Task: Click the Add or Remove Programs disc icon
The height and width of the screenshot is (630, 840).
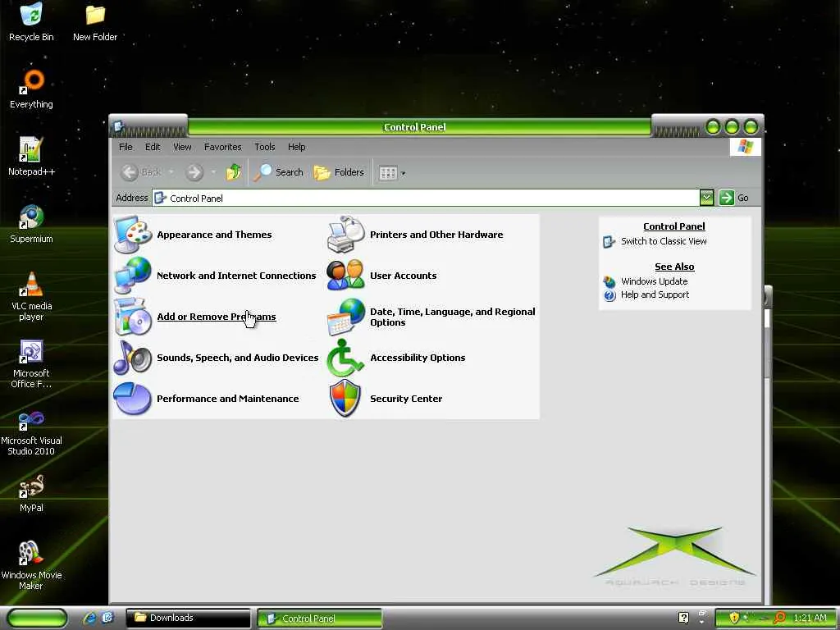Action: click(132, 317)
